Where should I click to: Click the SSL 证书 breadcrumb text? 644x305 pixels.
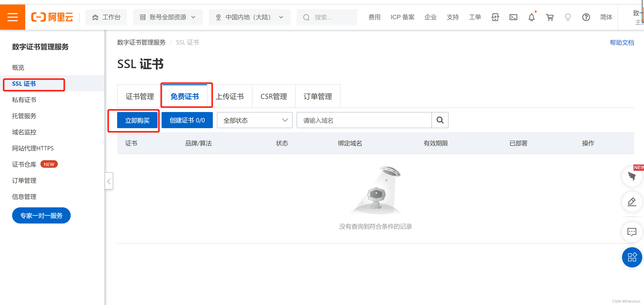pyautogui.click(x=187, y=42)
